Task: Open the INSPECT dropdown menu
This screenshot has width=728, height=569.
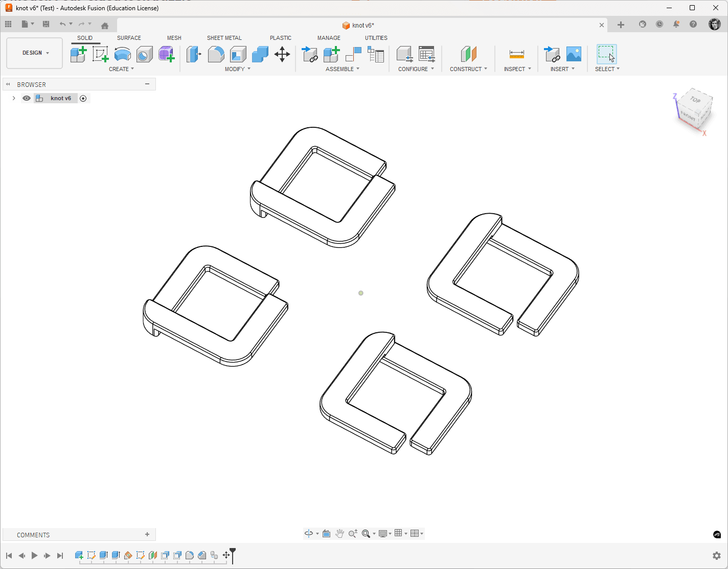Action: coord(517,69)
